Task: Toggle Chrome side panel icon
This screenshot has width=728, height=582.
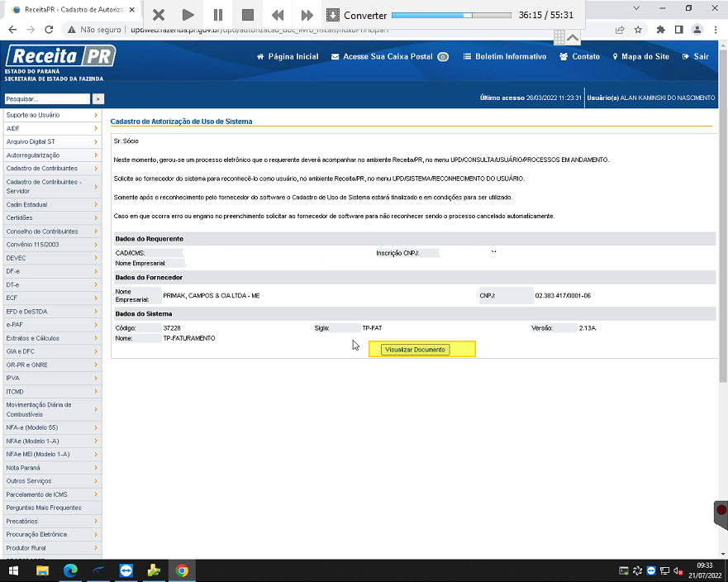Action: pos(678,30)
